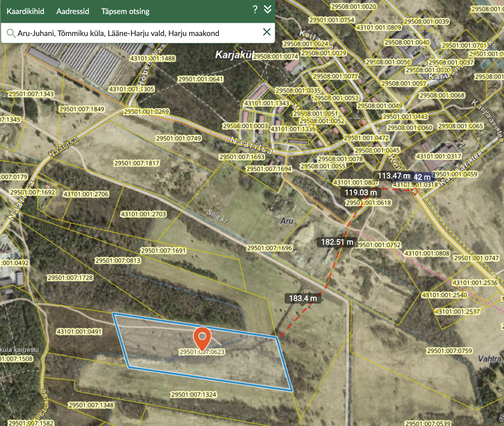Open Täpsem otsing advanced search
Screen dimensions: 504x426
pyautogui.click(x=125, y=11)
